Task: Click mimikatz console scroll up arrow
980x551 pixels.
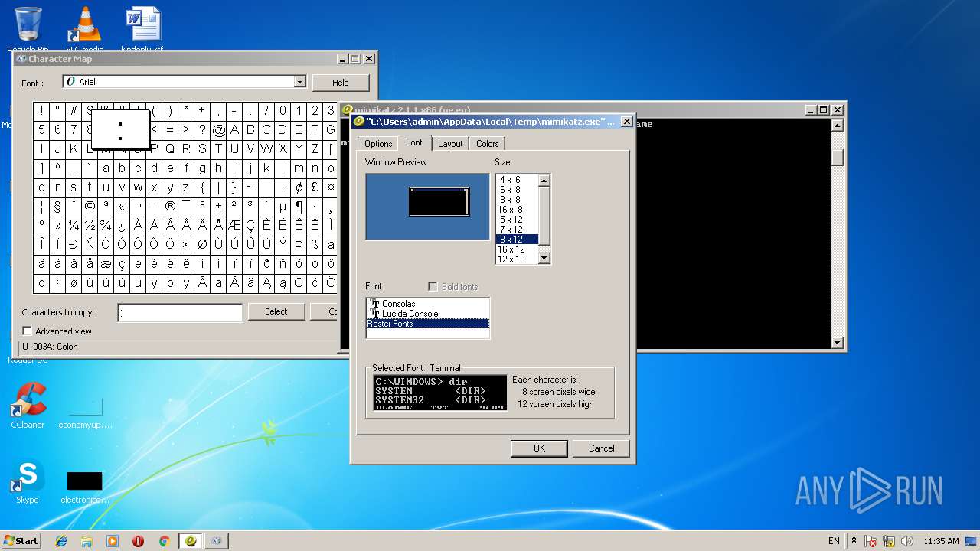Action: pyautogui.click(x=838, y=125)
